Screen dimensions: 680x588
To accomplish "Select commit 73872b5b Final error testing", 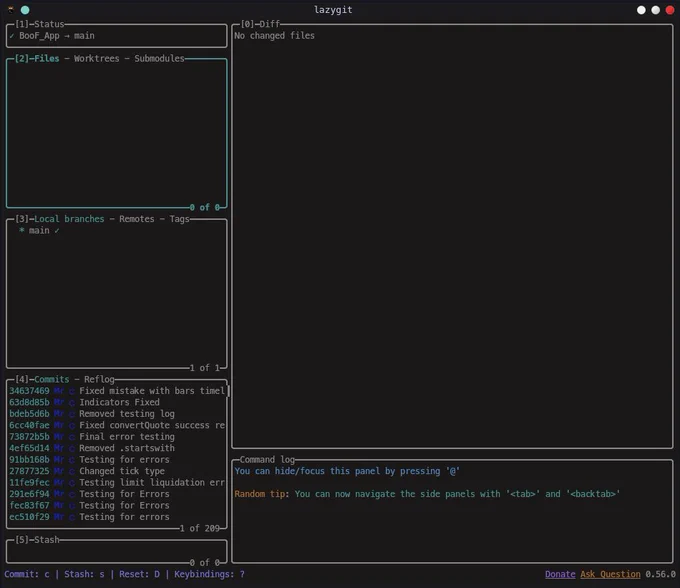I will (117, 437).
